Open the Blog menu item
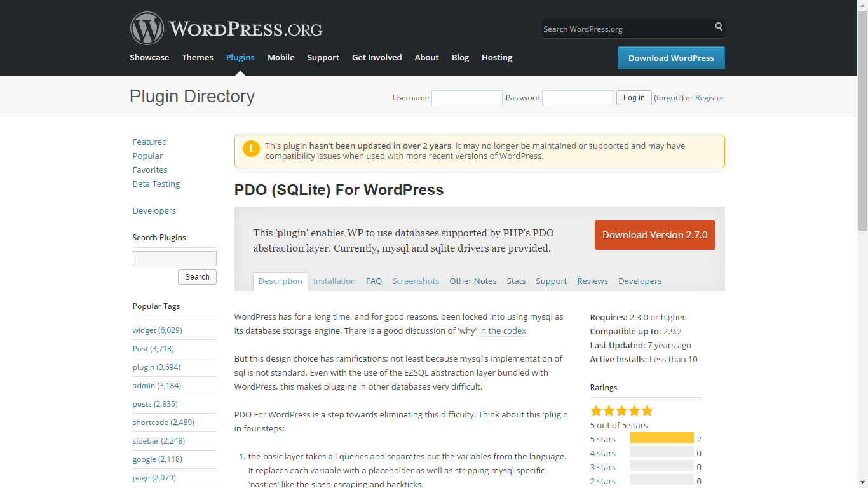 461,57
